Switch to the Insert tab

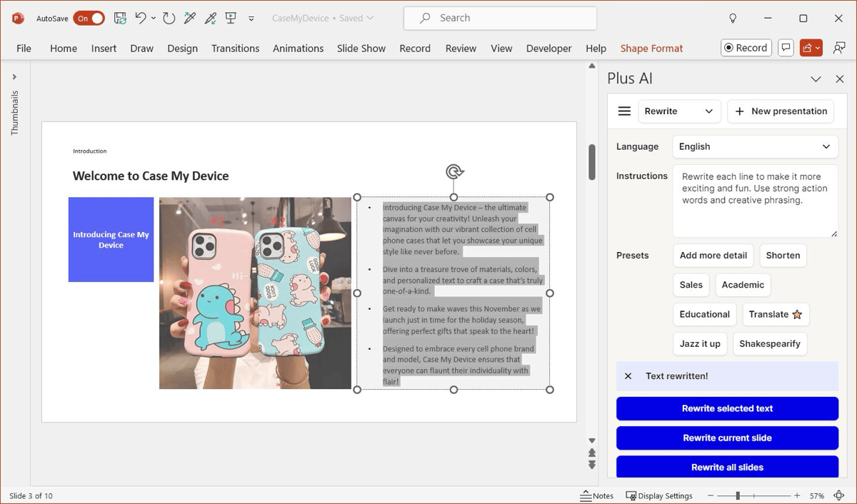pos(104,49)
